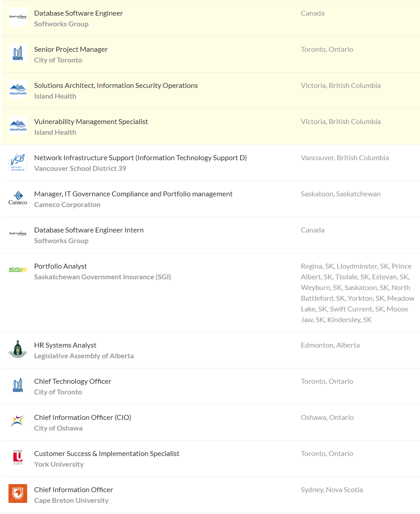Click the Legislative Assembly of Alberta crest

[x=18, y=349]
